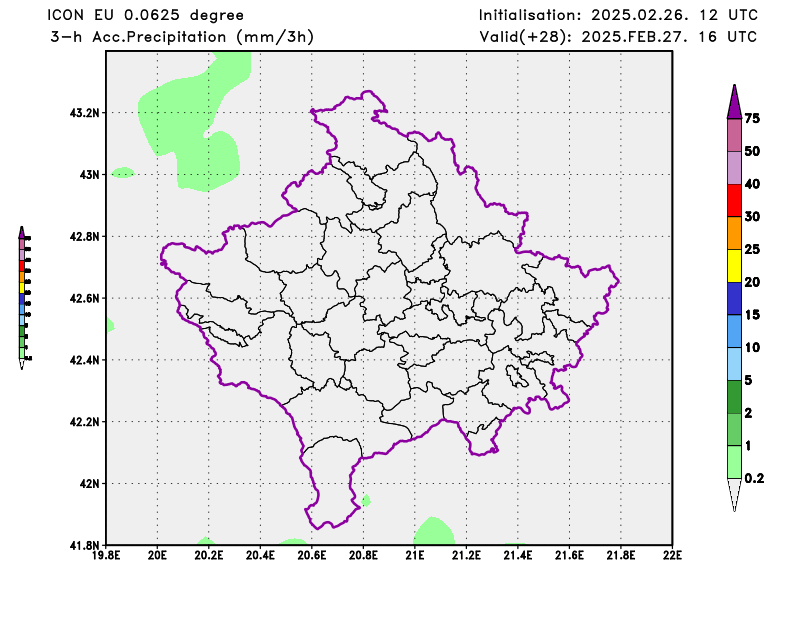800x618 pixels.
Task: Click the legend value label 50
Action: (x=752, y=152)
